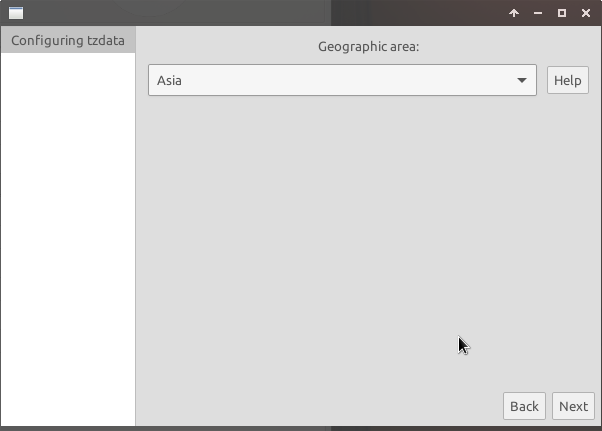
Task: Click the word 'Geographic' above the dropdown
Action: tap(349, 47)
